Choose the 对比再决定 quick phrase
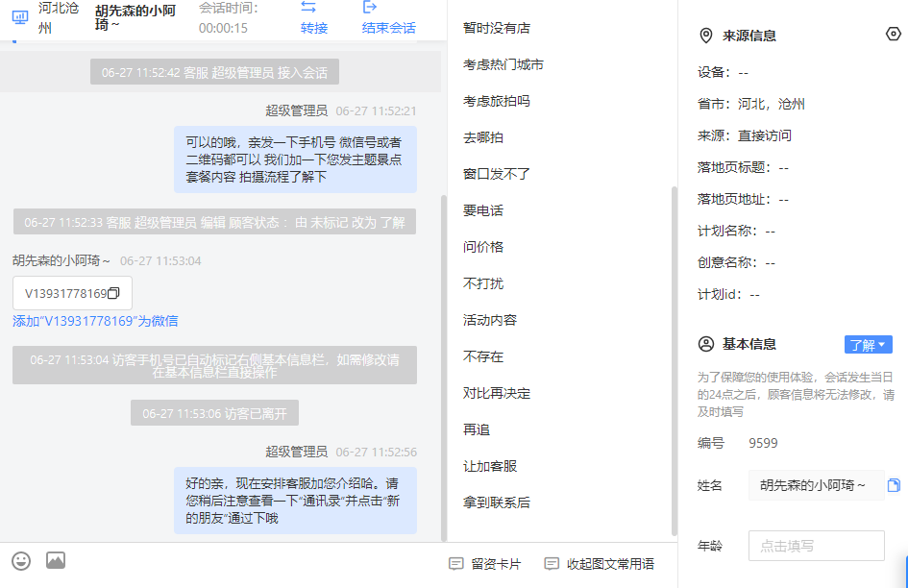Viewport: 908px width, 588px height. click(x=497, y=393)
